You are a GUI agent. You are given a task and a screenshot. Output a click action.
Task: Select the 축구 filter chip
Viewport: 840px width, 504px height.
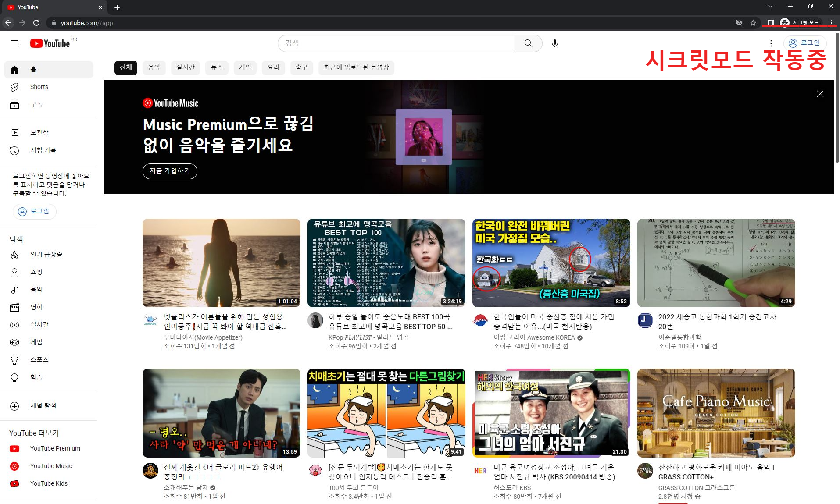coord(301,67)
